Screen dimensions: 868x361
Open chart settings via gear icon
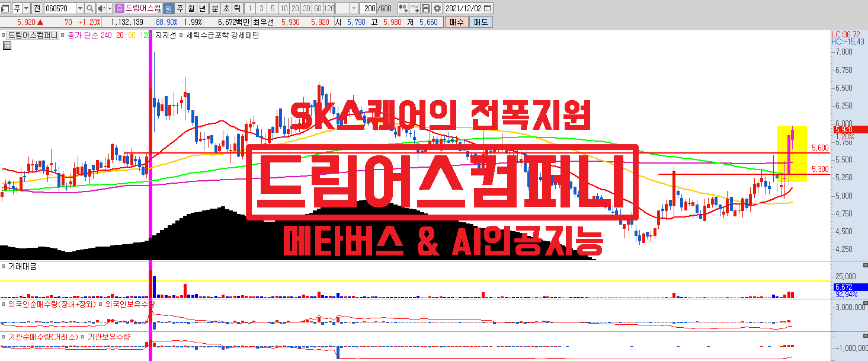pos(437,8)
